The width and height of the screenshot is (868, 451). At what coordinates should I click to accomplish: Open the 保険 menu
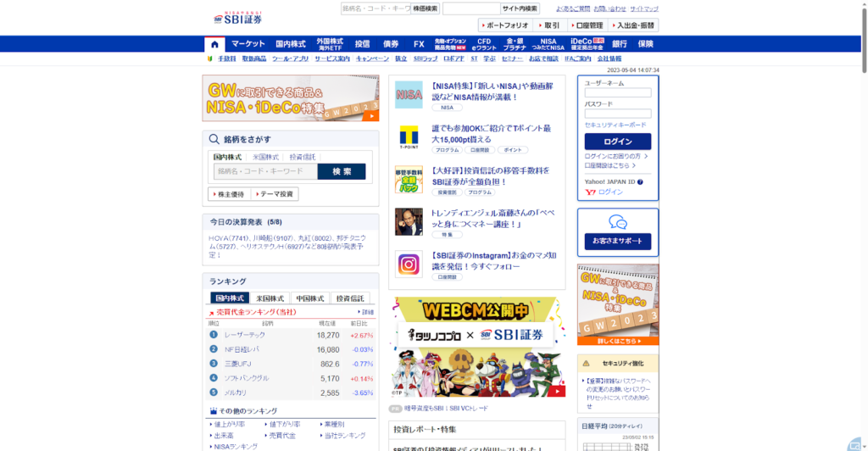tap(645, 44)
